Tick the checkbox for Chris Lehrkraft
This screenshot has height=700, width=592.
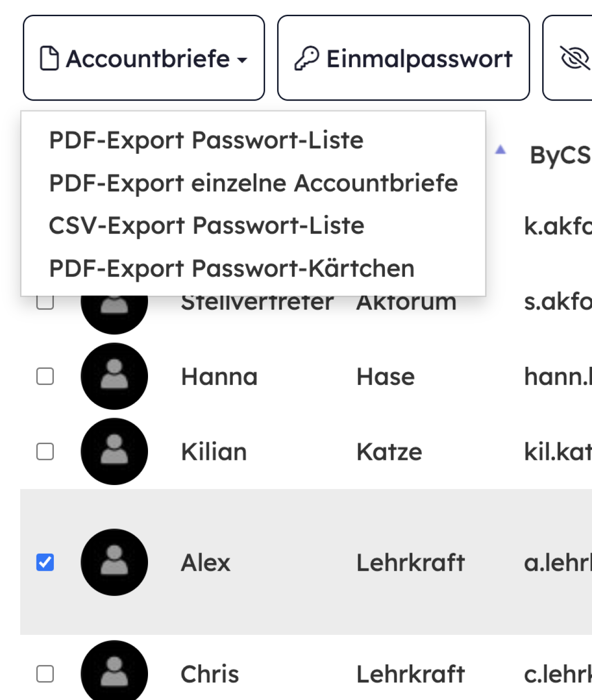pyautogui.click(x=45, y=674)
